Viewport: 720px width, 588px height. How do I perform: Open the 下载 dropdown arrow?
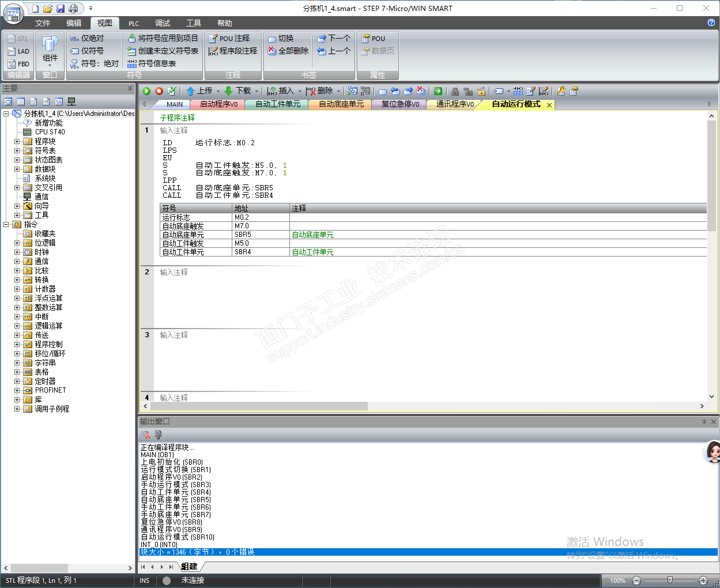coord(257,91)
